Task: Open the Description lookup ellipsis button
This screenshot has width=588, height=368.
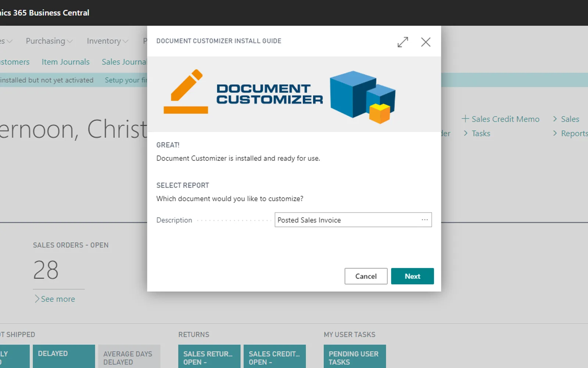Action: 424,220
